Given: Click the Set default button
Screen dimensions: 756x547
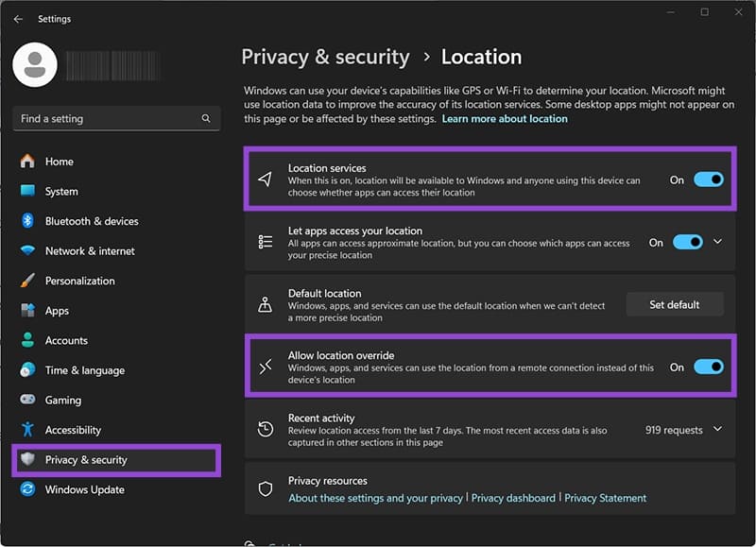Looking at the screenshot, I should point(675,304).
